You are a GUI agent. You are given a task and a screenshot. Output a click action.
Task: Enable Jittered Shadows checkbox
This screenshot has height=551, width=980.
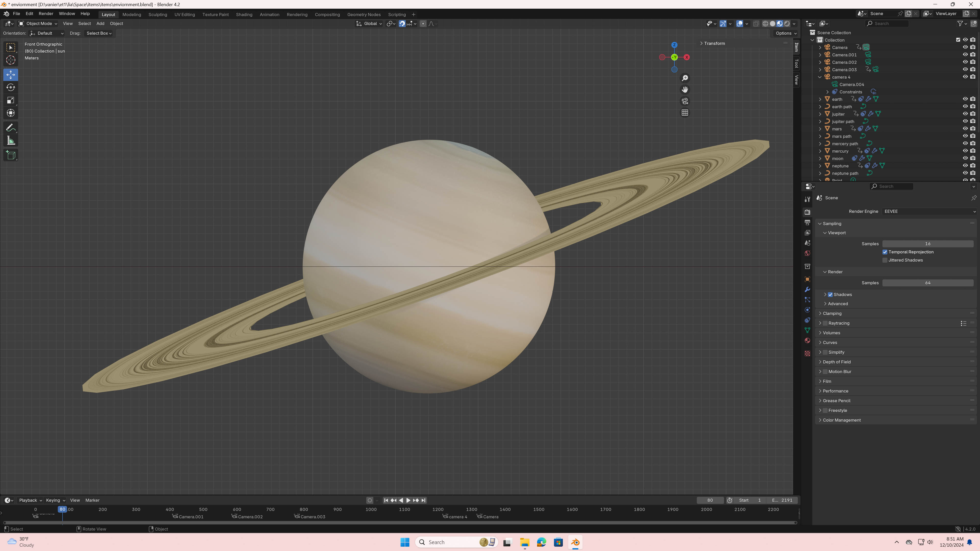pos(885,260)
